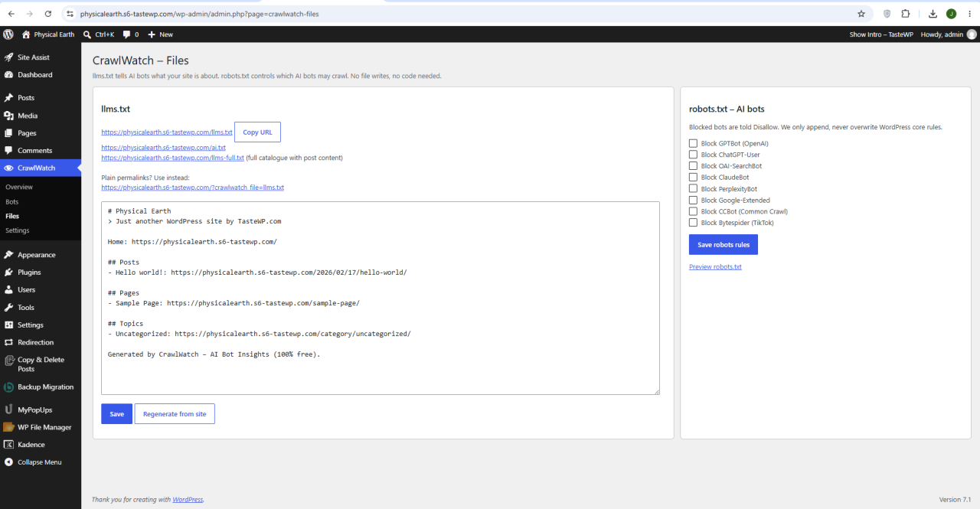Open the ai.txt URL link
Image resolution: width=980 pixels, height=509 pixels.
pyautogui.click(x=163, y=148)
